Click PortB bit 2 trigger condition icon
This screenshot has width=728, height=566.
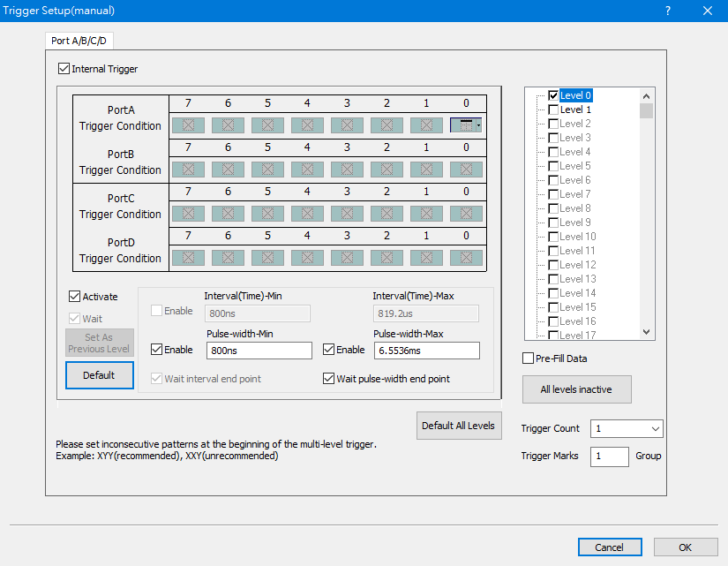[x=387, y=170]
